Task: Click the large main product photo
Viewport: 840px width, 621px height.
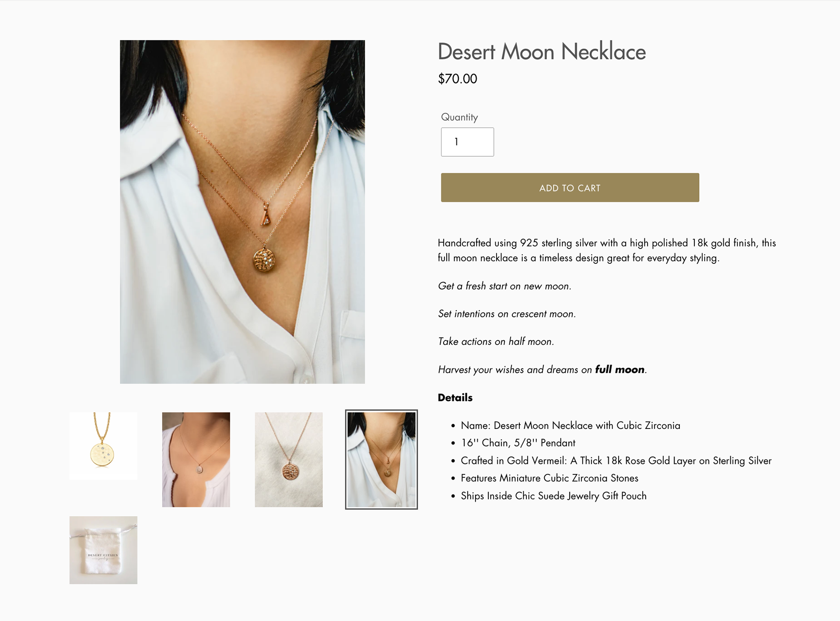Action: 242,212
